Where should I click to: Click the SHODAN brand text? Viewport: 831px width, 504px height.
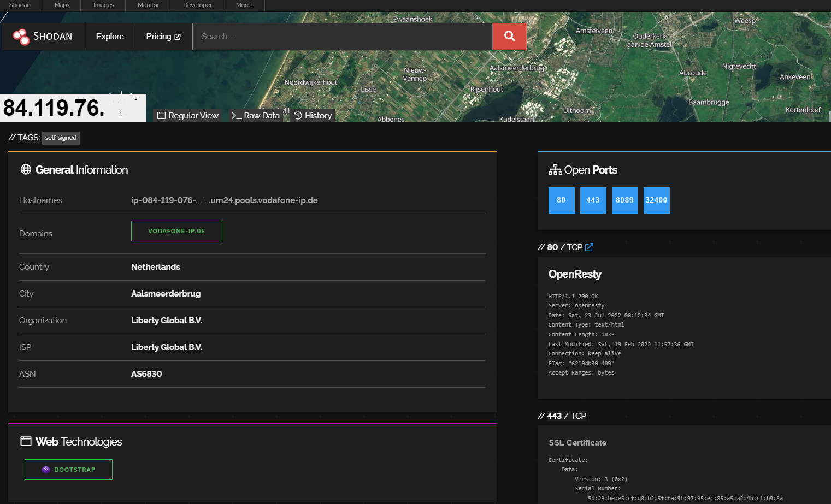(52, 37)
